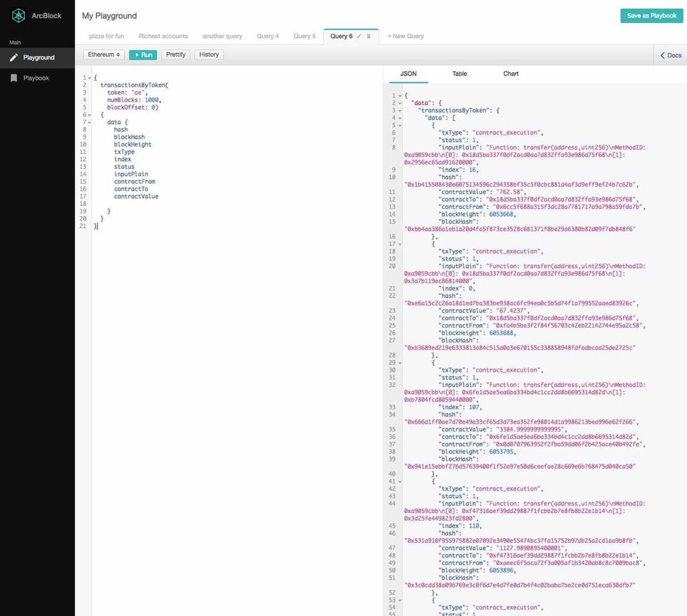
Task: Rename Query 6 using its pencil icon
Action: point(359,36)
